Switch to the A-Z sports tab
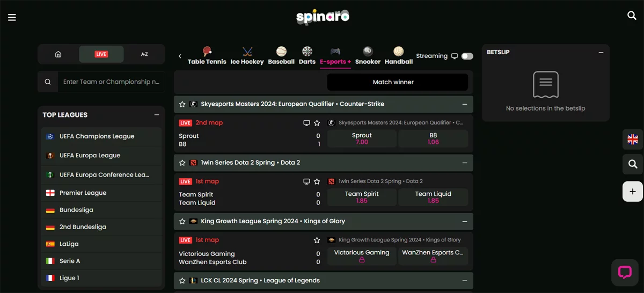Viewport: 644px width, 293px height. (x=144, y=54)
